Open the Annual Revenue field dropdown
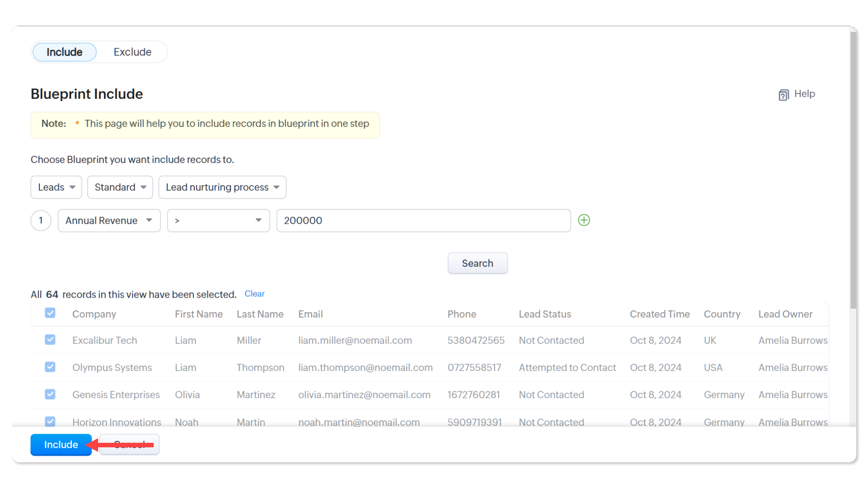Viewport: 868px width, 488px height. (x=109, y=221)
